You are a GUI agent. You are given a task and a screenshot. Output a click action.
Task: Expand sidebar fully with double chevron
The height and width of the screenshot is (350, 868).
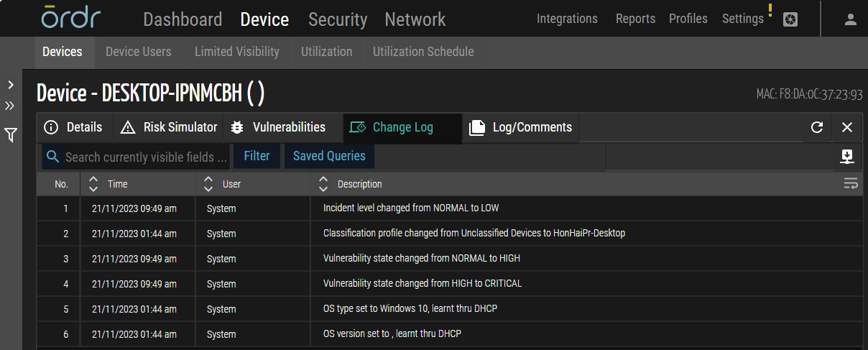[x=10, y=106]
